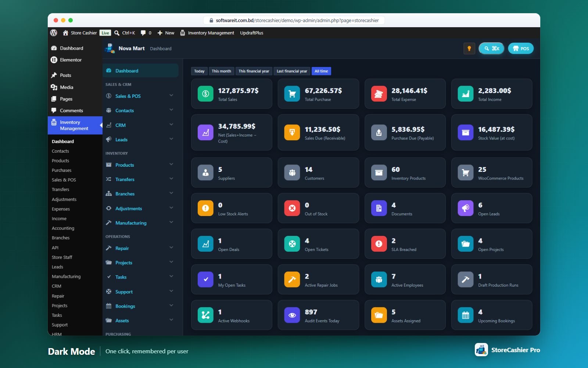
Task: Click the Suppliers person icon
Action: click(x=205, y=173)
